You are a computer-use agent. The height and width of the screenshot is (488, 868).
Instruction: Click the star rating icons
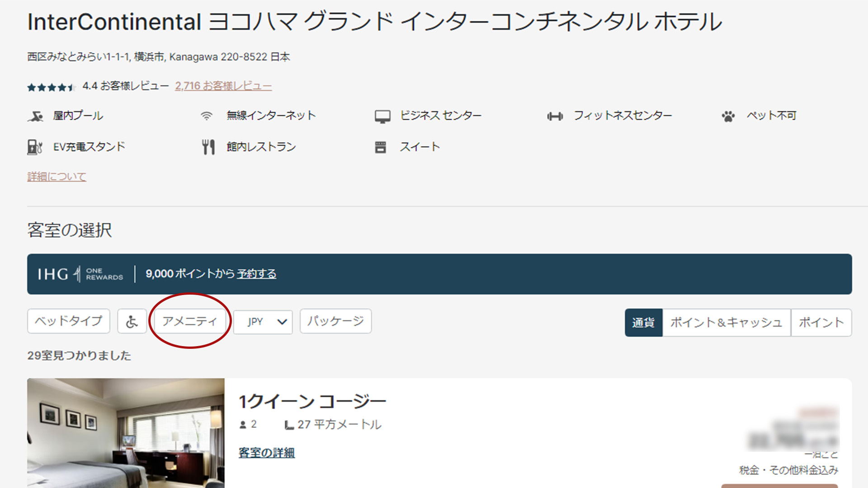pos(51,87)
